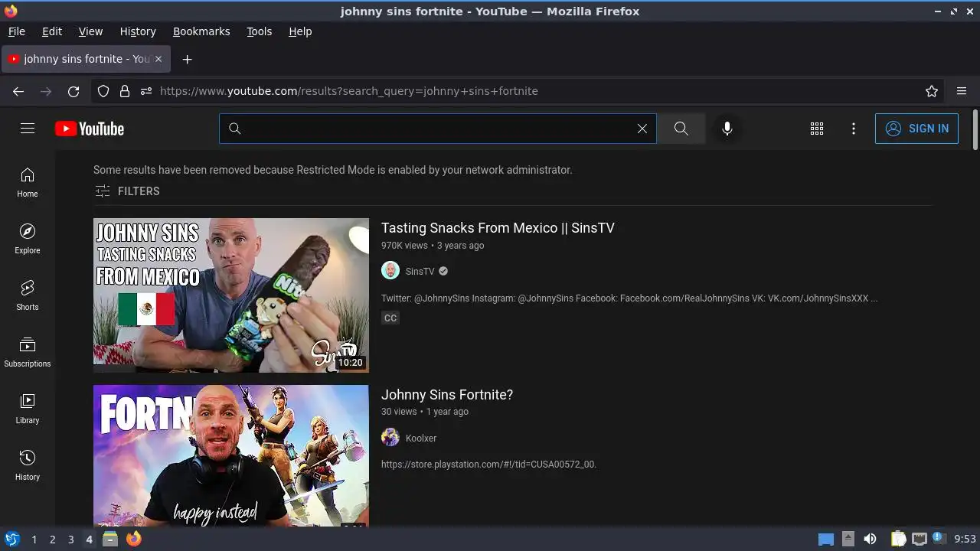980x551 pixels.
Task: Switch to workspace 2
Action: (52, 540)
